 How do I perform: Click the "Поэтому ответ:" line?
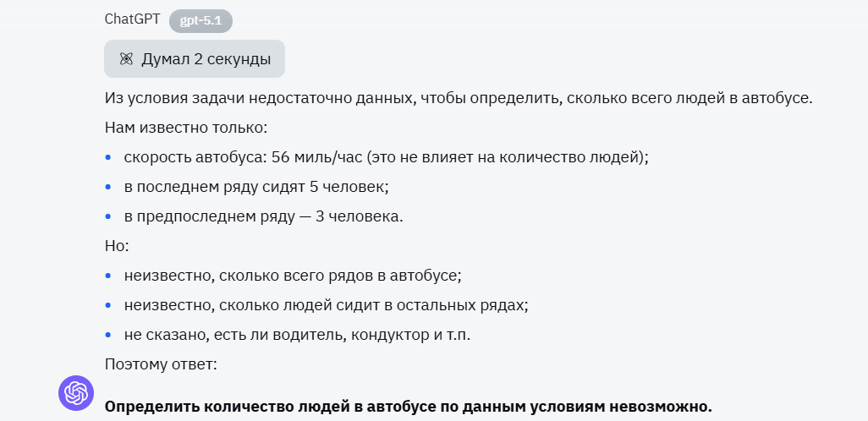161,364
